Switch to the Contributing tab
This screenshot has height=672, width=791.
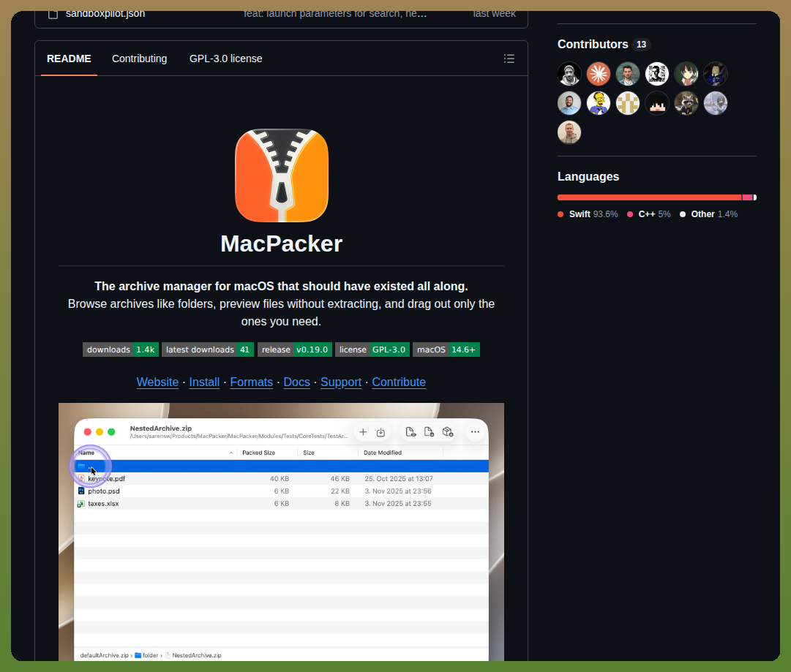[x=139, y=58]
